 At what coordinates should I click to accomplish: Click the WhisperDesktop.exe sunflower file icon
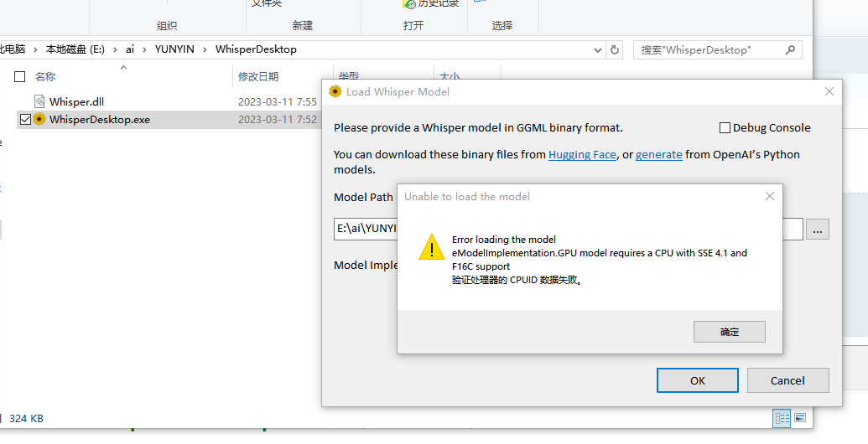[39, 119]
